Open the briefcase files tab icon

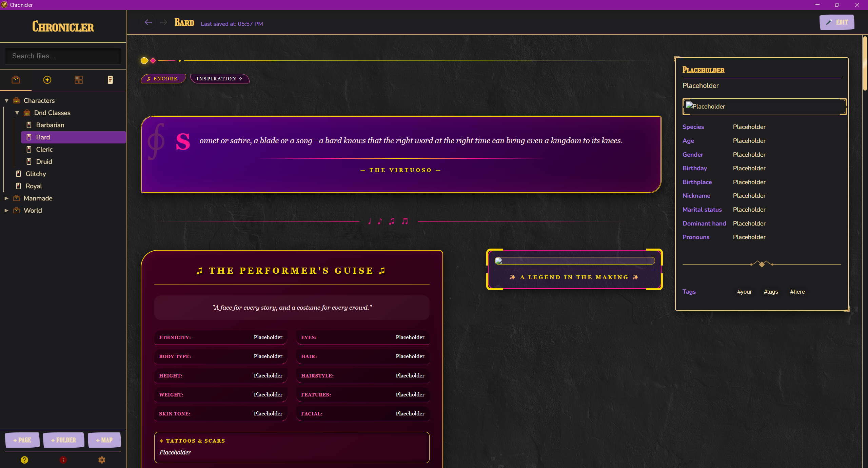pyautogui.click(x=16, y=80)
